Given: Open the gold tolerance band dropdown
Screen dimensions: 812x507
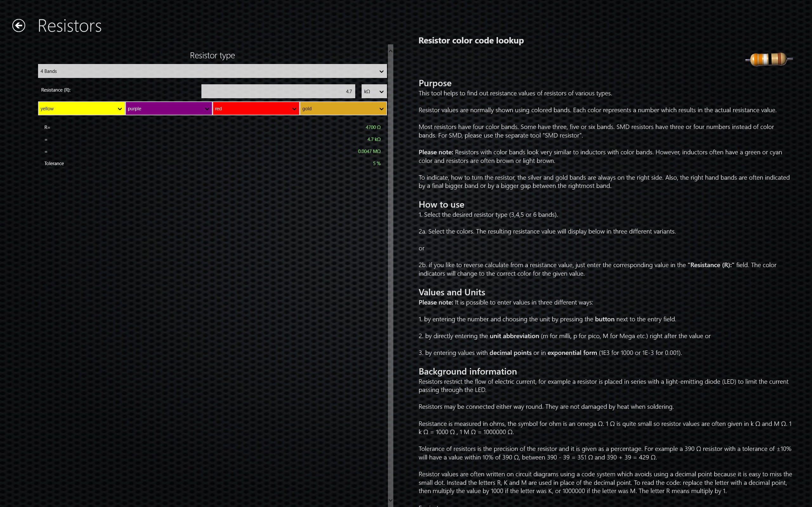Looking at the screenshot, I should click(x=343, y=109).
